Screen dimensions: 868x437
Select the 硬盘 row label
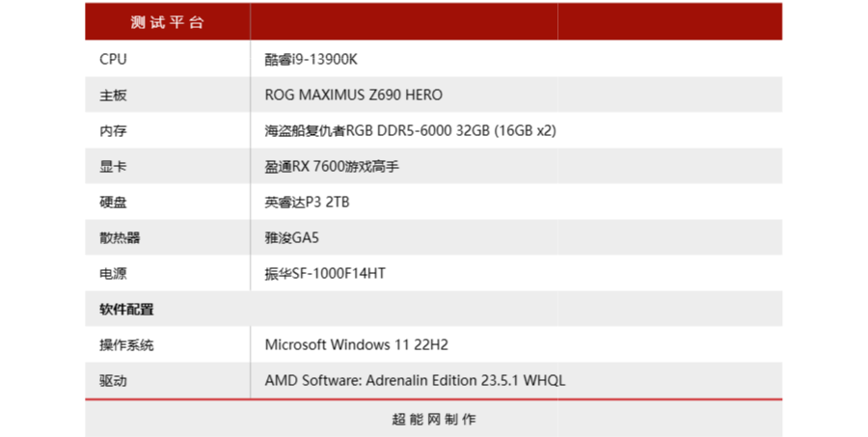click(113, 203)
